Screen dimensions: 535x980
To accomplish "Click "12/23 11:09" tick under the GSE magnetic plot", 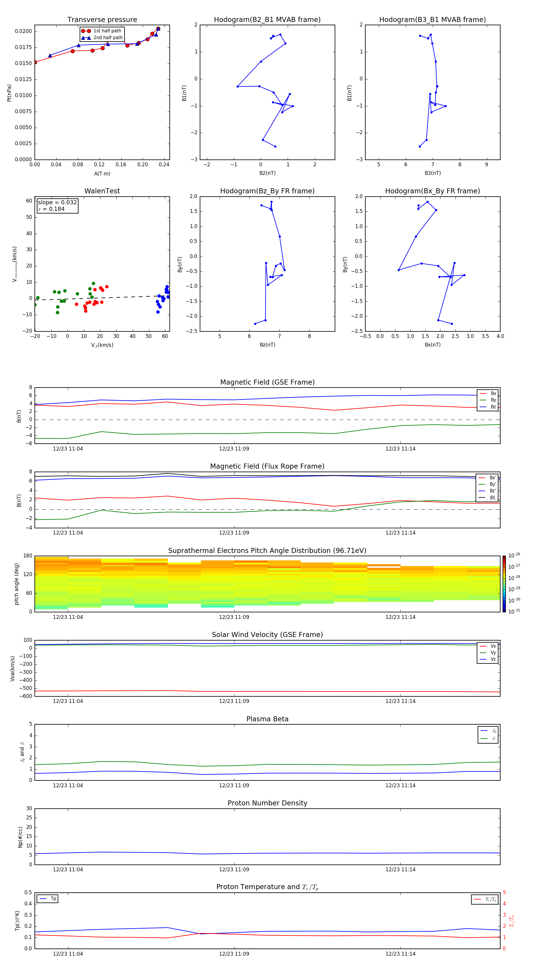I will pos(234,449).
